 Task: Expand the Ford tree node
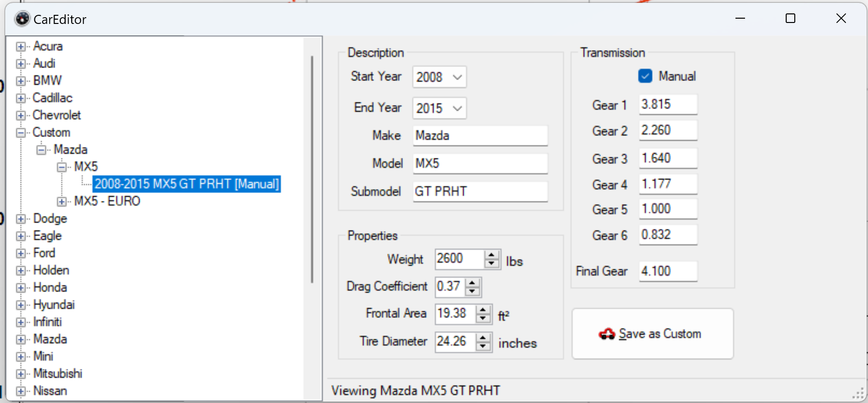[21, 253]
